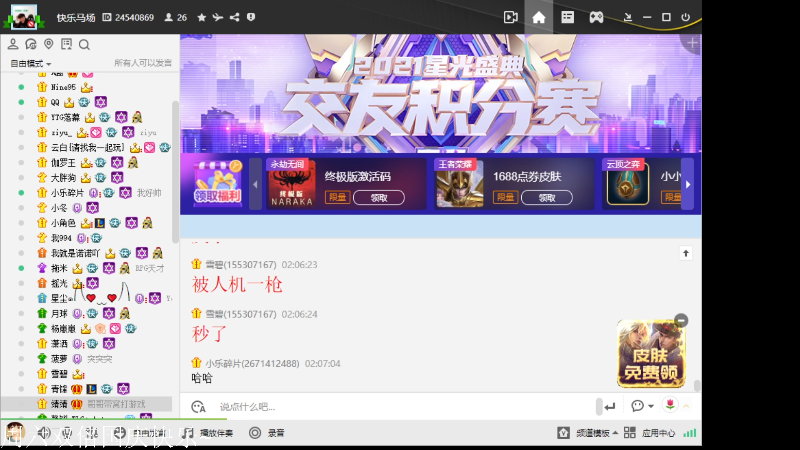Click the mini-mode arrow icon
Screen dimensions: 800x450
tap(628, 17)
